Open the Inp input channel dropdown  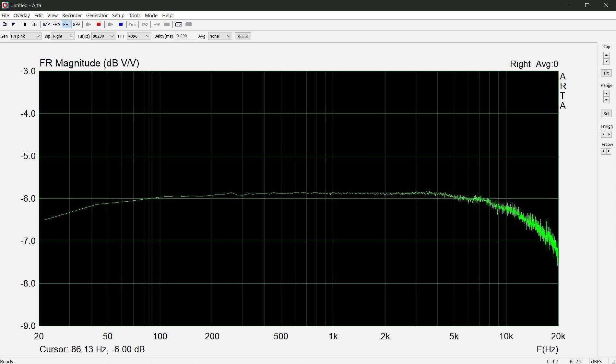click(63, 36)
